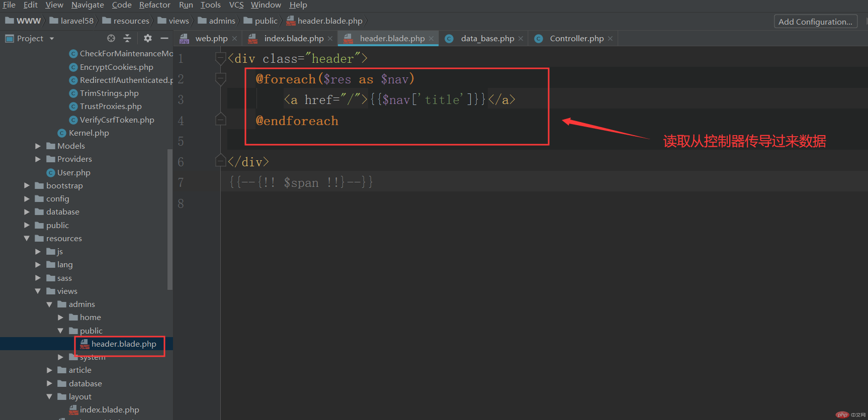Select Kernel.php in project tree

click(83, 133)
